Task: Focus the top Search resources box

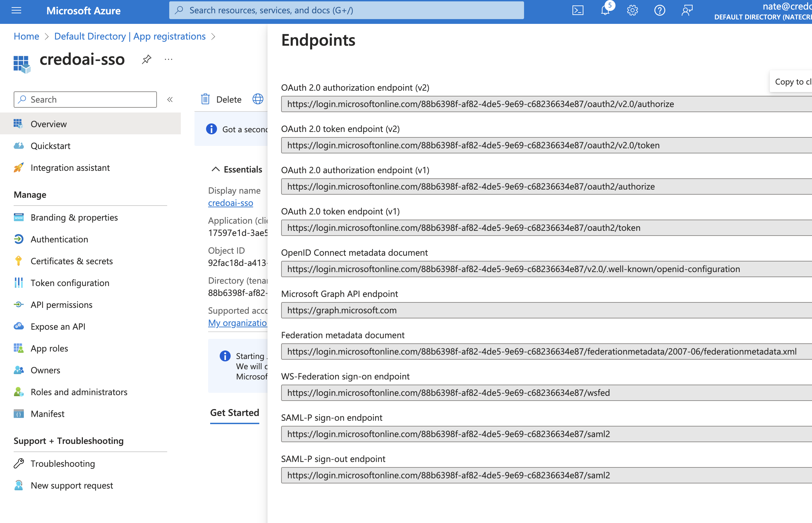Action: point(347,10)
